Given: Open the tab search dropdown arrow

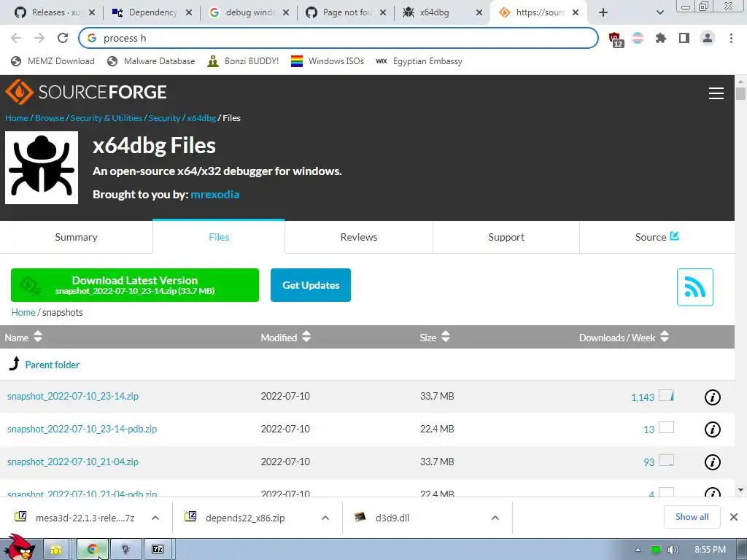Looking at the screenshot, I should coord(659,12).
